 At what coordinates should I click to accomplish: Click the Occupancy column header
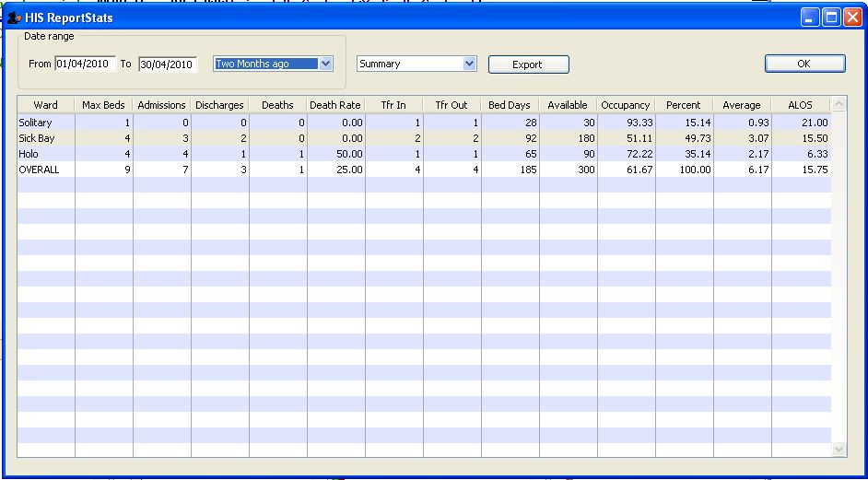coord(626,105)
